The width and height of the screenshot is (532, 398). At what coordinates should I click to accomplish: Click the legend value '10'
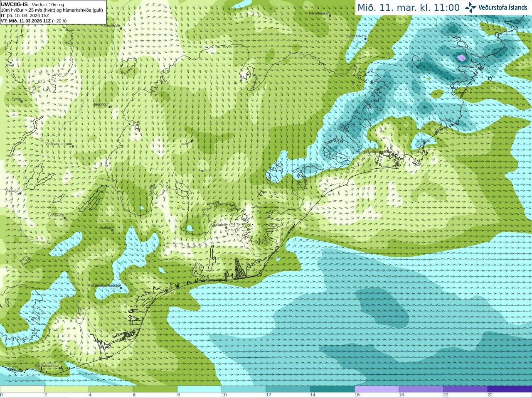[224, 395]
